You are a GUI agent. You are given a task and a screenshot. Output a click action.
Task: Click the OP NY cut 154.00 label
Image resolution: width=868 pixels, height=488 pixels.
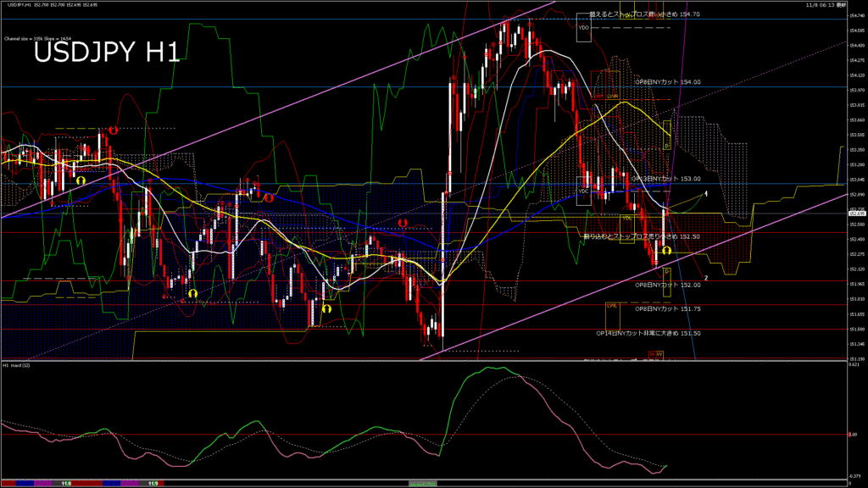(668, 82)
